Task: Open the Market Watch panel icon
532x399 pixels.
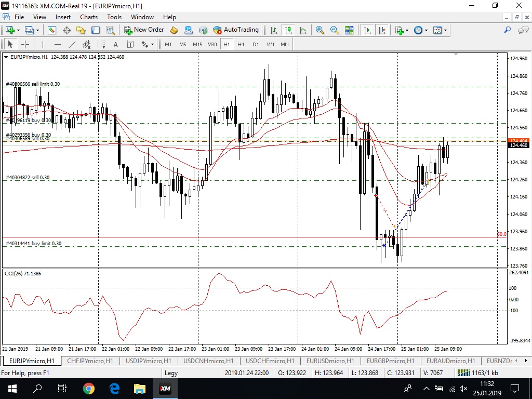Action: click(52, 30)
